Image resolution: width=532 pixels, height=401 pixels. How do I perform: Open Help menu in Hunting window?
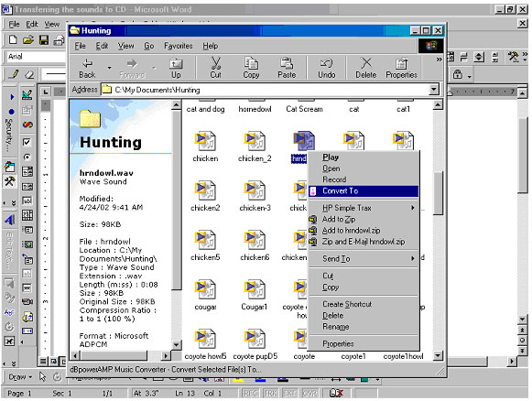pyautogui.click(x=211, y=46)
